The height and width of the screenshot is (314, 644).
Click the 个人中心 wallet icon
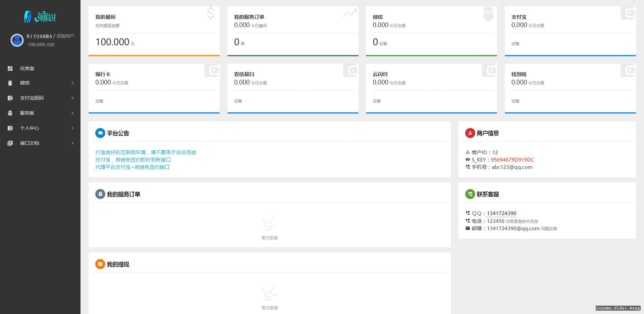(10, 128)
